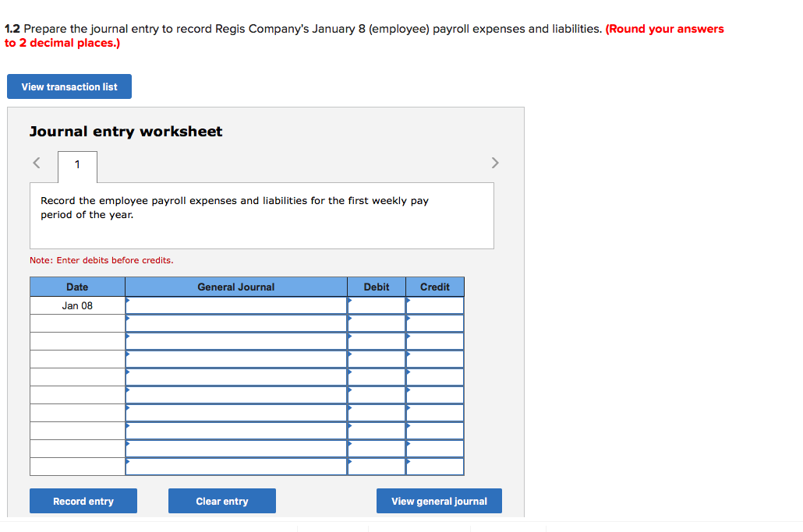This screenshot has height=532, width=803.
Task: Click the Journal entry worksheet heading
Action: click(x=126, y=132)
